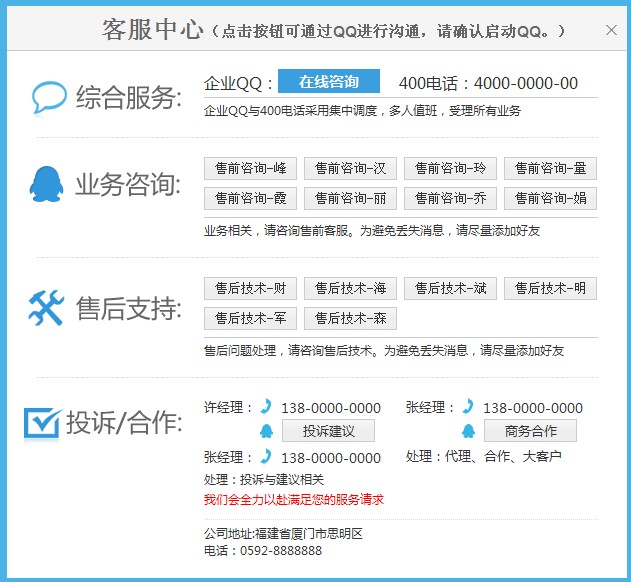Click the 综合服务: section heading
The image size is (631, 582).
coord(129,98)
